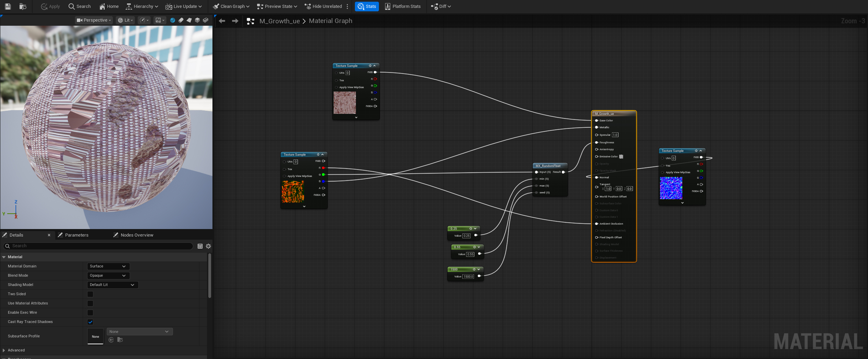
Task: Enable Use Material Attributes checkbox
Action: pyautogui.click(x=90, y=303)
